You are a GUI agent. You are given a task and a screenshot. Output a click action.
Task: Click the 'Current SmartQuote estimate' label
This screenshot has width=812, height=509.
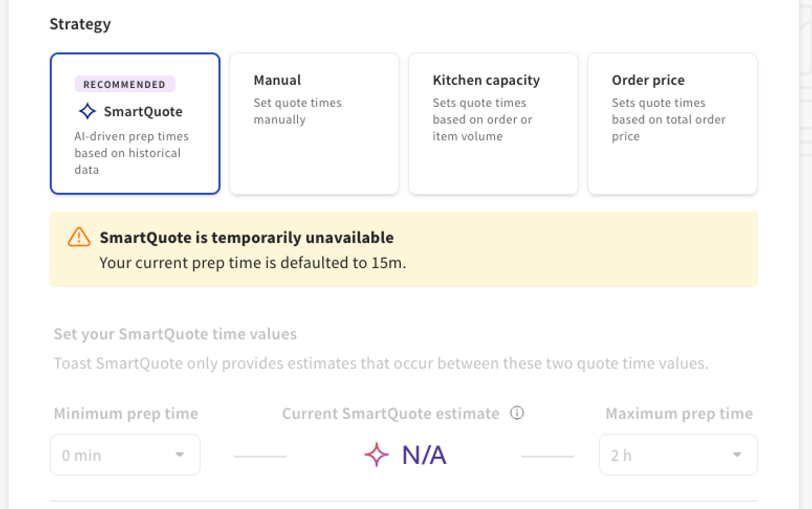[390, 414]
